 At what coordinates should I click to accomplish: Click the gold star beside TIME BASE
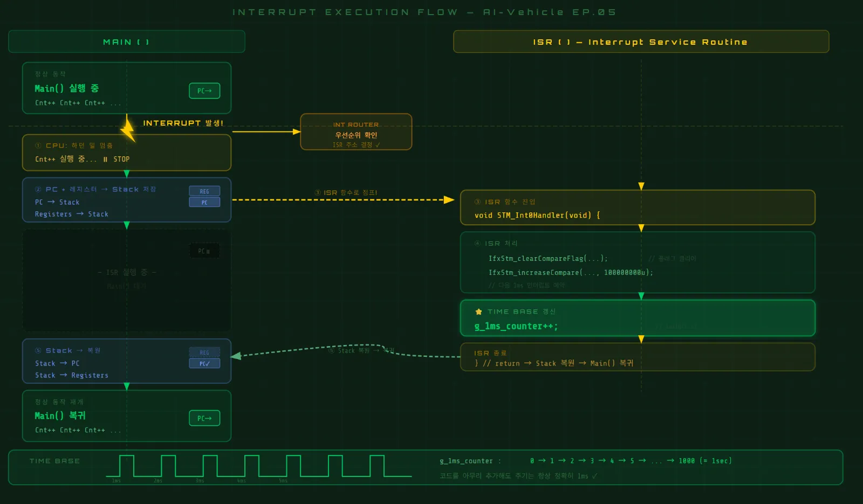[478, 312]
